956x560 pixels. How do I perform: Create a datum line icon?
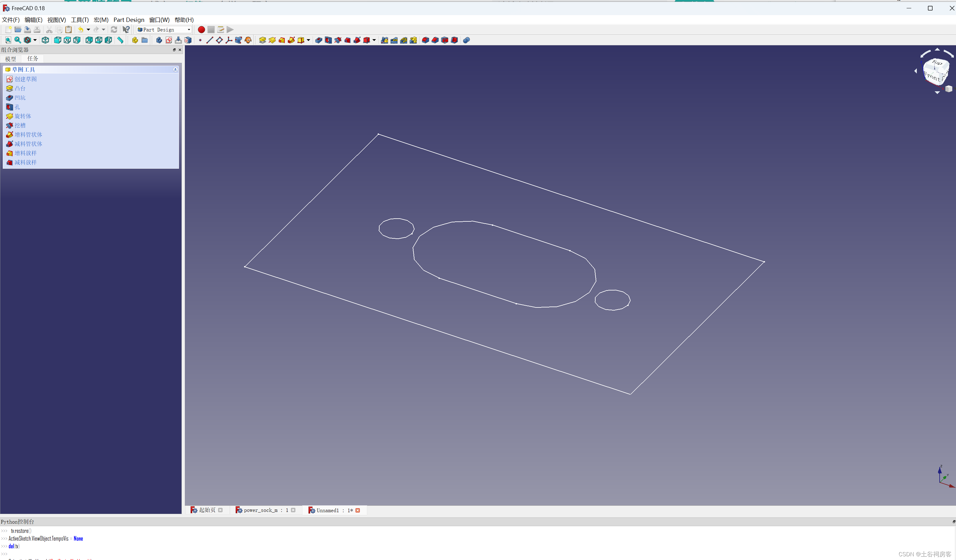click(x=210, y=40)
